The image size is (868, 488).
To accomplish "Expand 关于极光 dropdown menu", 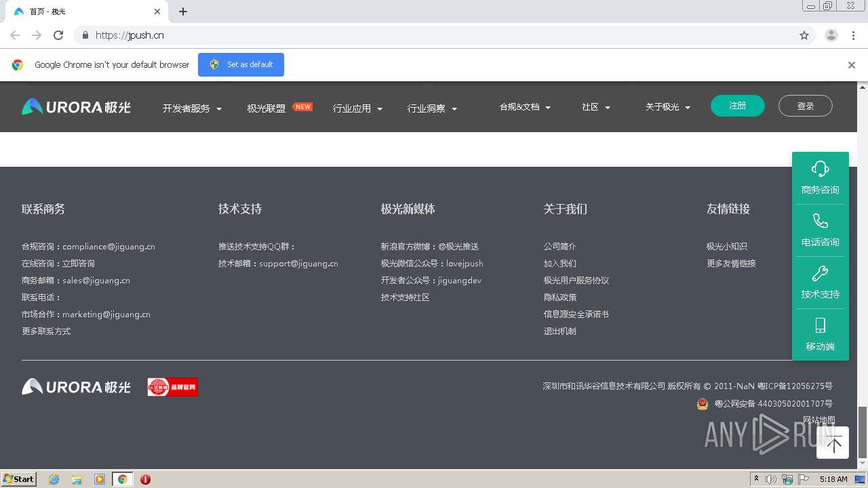I will tap(668, 107).
